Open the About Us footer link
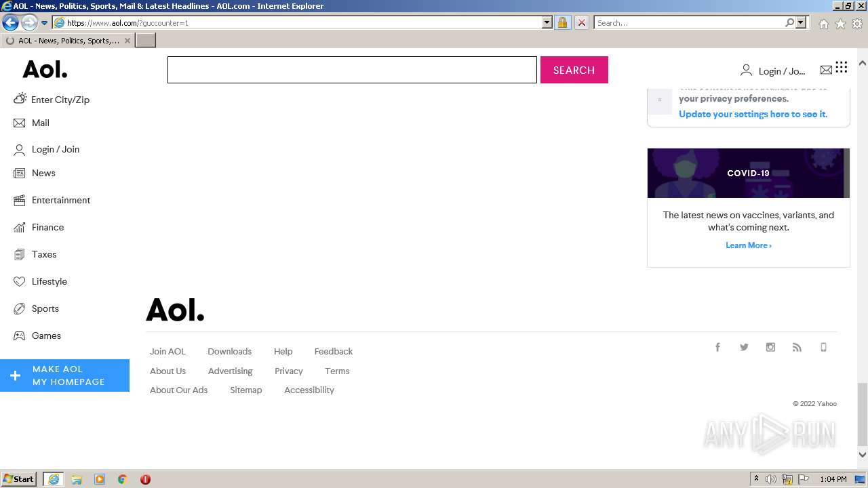The width and height of the screenshot is (868, 488). click(167, 371)
